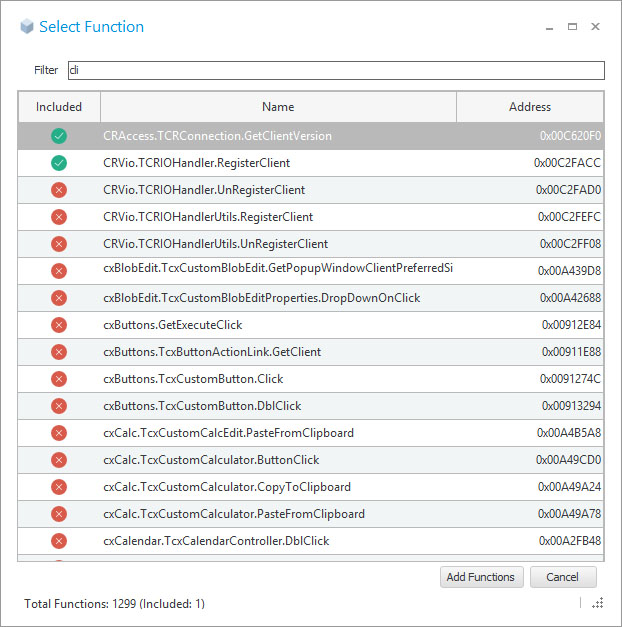The height and width of the screenshot is (627, 622).
Task: Select the cxButtons.TcxButtonActionLink.GetClient name
Action: tap(212, 352)
